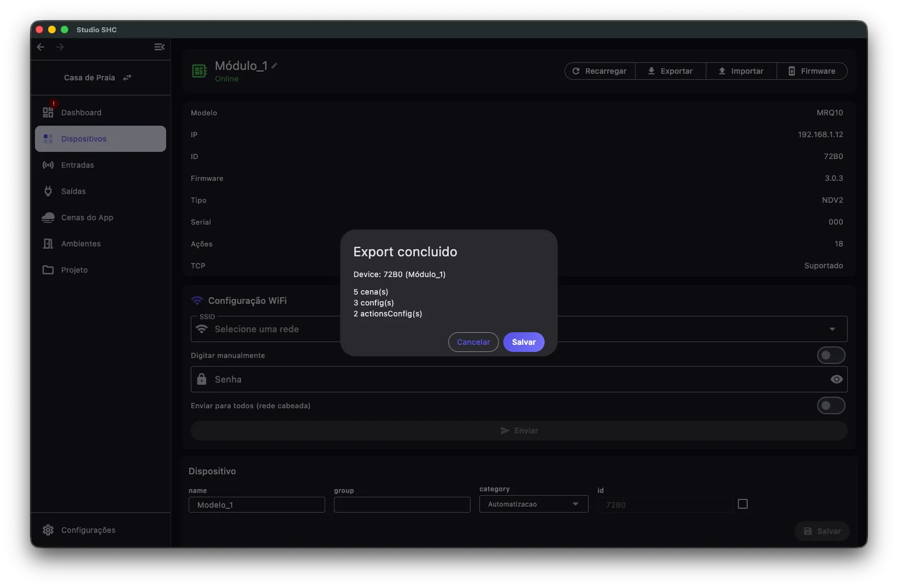The image size is (898, 588).
Task: Click the Saídas plug icon
Action: coord(48,191)
